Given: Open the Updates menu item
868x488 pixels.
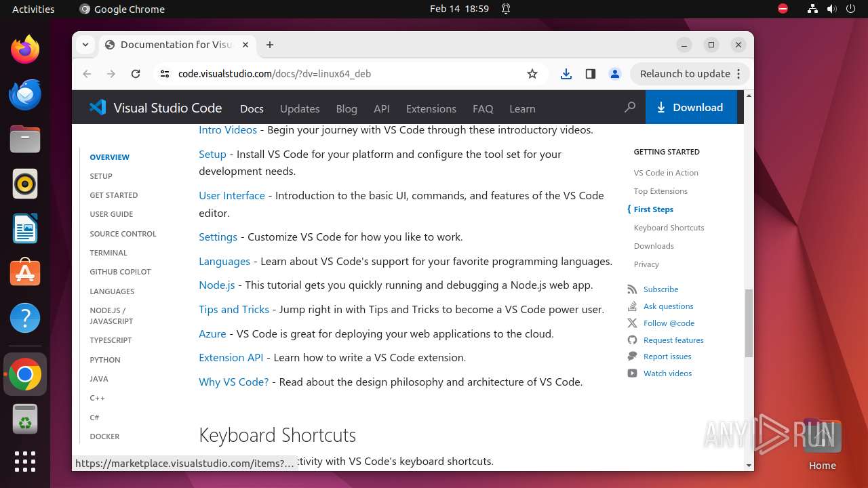Looking at the screenshot, I should (300, 108).
